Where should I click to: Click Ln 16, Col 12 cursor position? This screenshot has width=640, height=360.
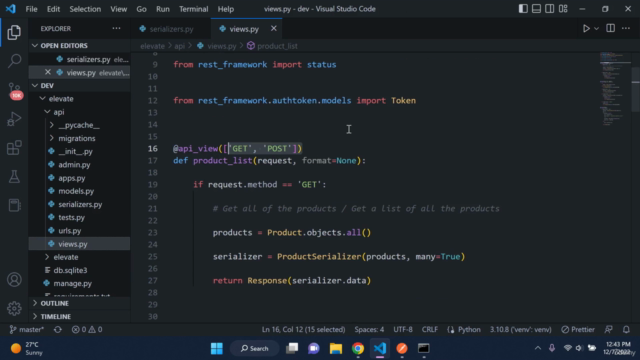coord(303,329)
